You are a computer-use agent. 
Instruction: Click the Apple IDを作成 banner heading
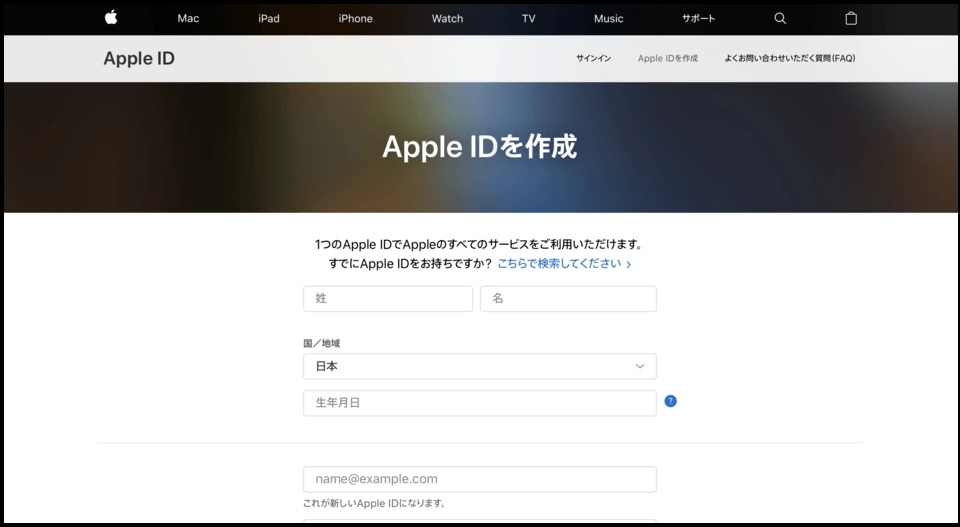coord(479,147)
